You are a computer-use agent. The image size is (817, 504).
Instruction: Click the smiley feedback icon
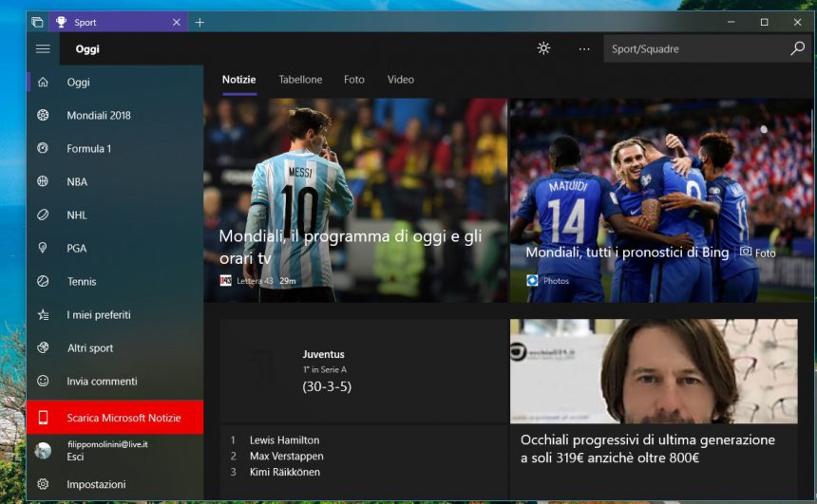(43, 382)
